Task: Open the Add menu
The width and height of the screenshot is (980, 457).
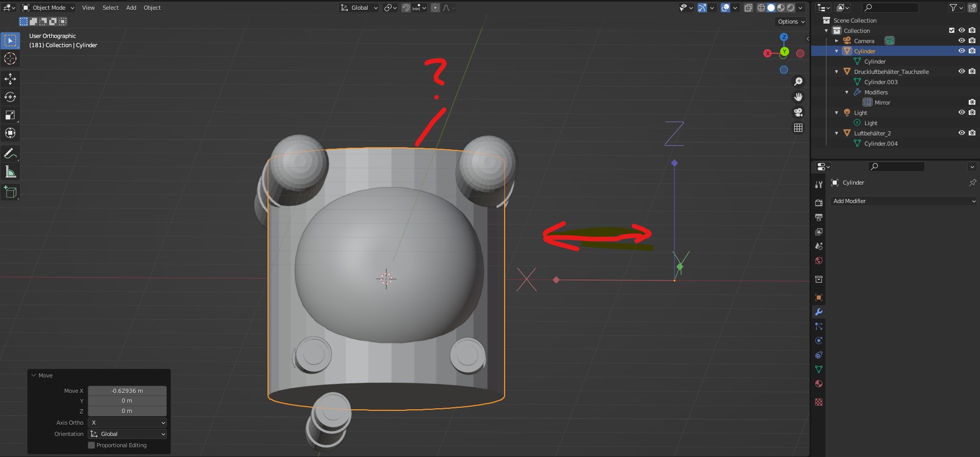Action: [x=131, y=8]
